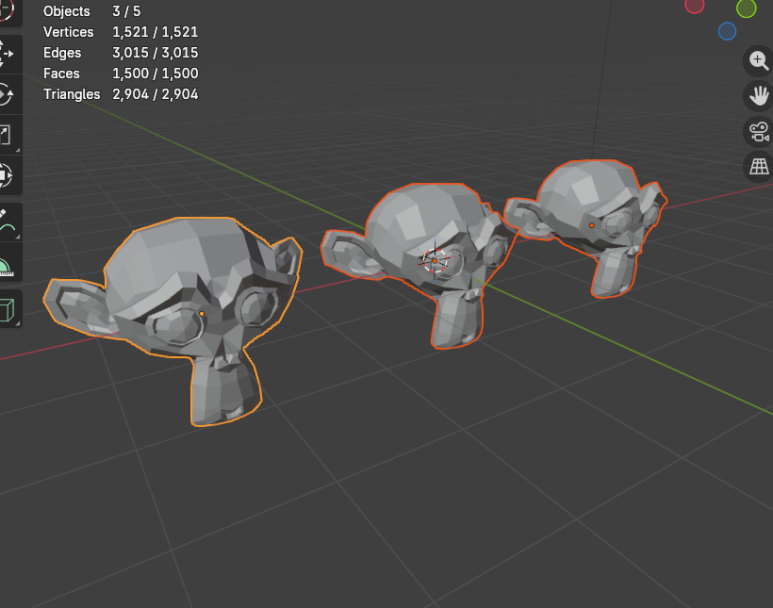Click the 'Vertices 1,521 / 1,521' statistic
This screenshot has height=608, width=773.
tap(121, 32)
